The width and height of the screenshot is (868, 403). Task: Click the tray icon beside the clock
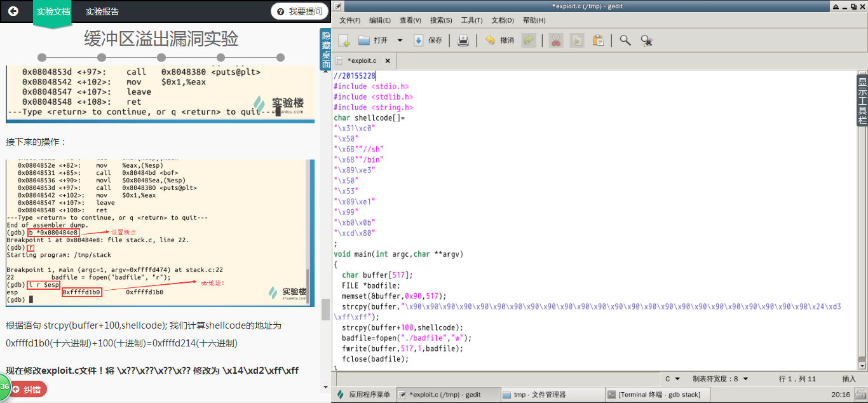(860, 394)
